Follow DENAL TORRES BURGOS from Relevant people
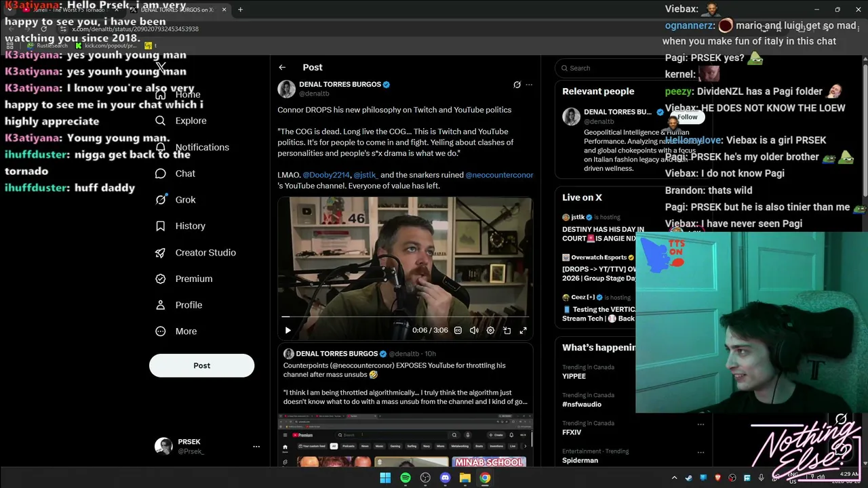Screen dimensions: 868x488 tap(687, 117)
